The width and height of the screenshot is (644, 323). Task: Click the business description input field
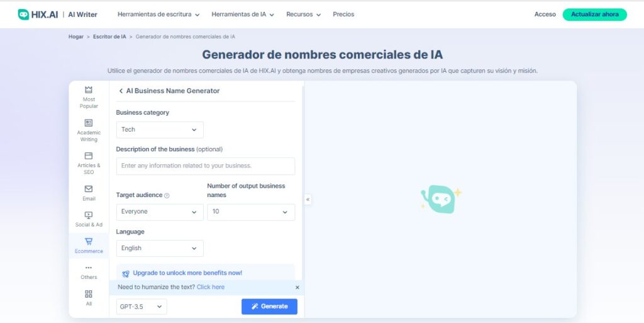point(206,166)
